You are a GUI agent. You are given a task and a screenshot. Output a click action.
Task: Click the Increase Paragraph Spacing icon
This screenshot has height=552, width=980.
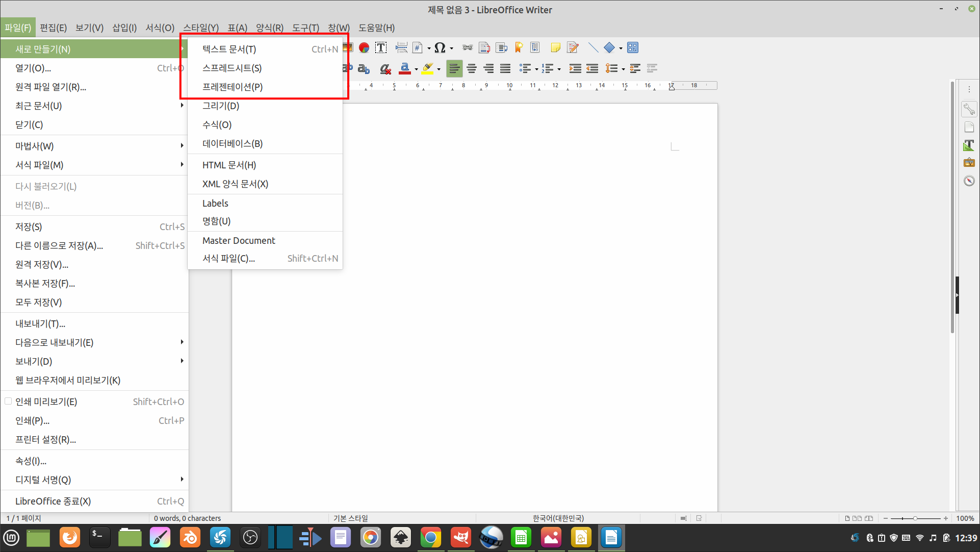(x=635, y=69)
